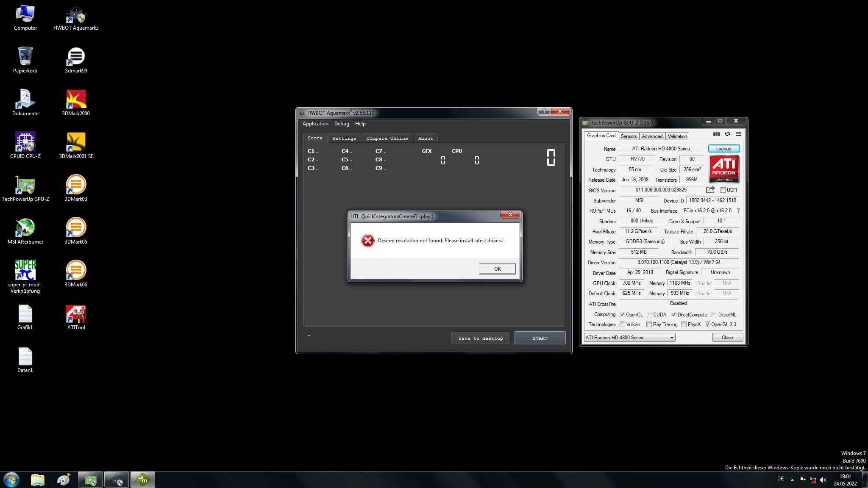Image resolution: width=868 pixels, height=488 pixels.
Task: Click BIOS export share icon in GPU-Z
Action: click(x=710, y=190)
